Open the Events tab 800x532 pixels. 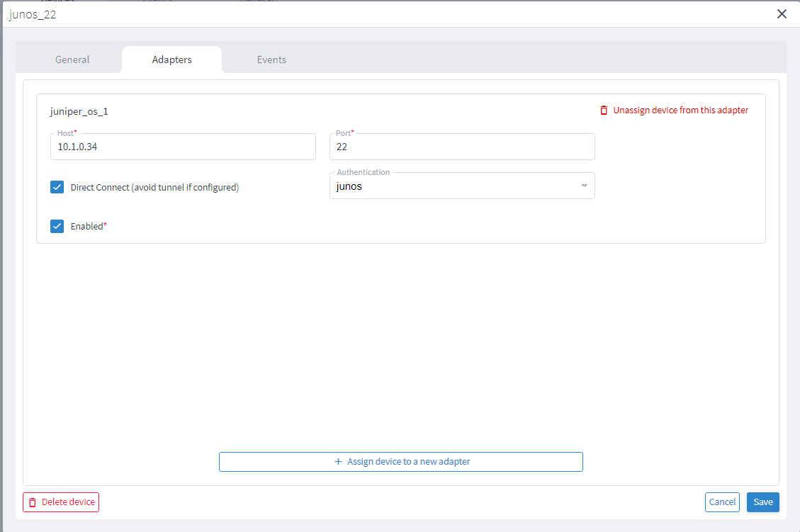271,60
